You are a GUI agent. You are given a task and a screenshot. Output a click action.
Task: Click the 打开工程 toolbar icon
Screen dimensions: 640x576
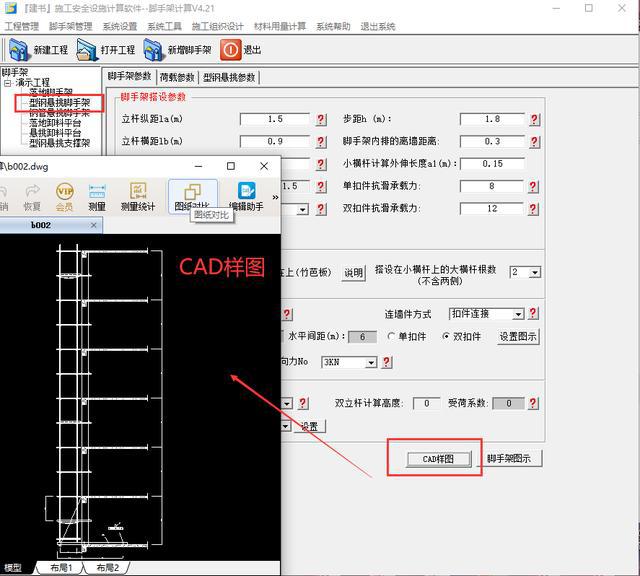coord(87,50)
